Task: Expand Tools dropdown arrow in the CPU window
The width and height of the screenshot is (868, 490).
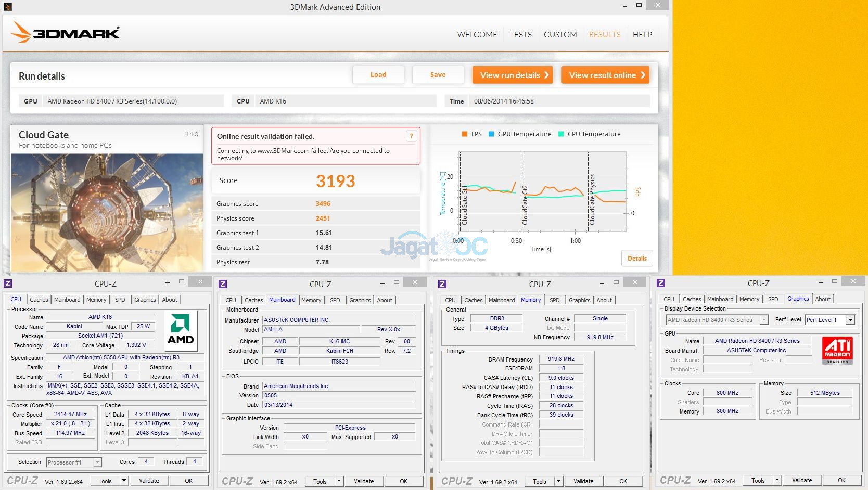Action: coord(124,481)
